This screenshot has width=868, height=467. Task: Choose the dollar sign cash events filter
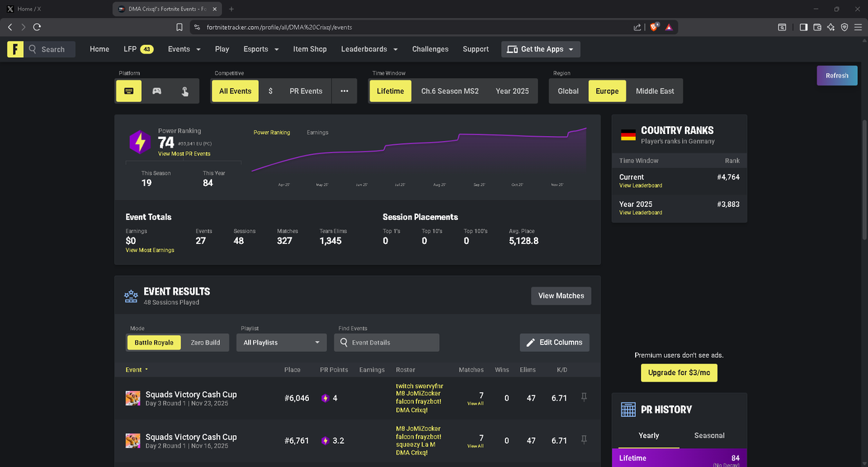[x=270, y=91]
